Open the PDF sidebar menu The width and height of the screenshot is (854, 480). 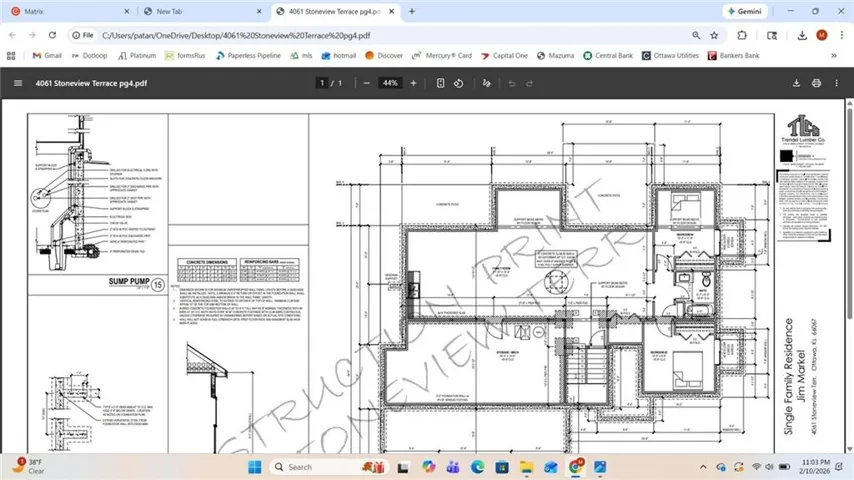[x=18, y=83]
